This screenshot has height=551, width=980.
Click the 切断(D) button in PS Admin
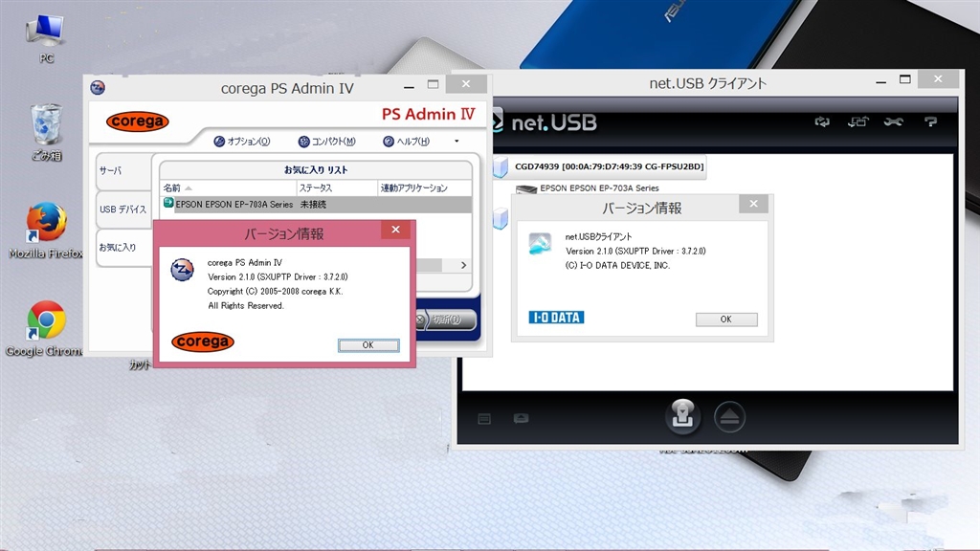pos(445,320)
